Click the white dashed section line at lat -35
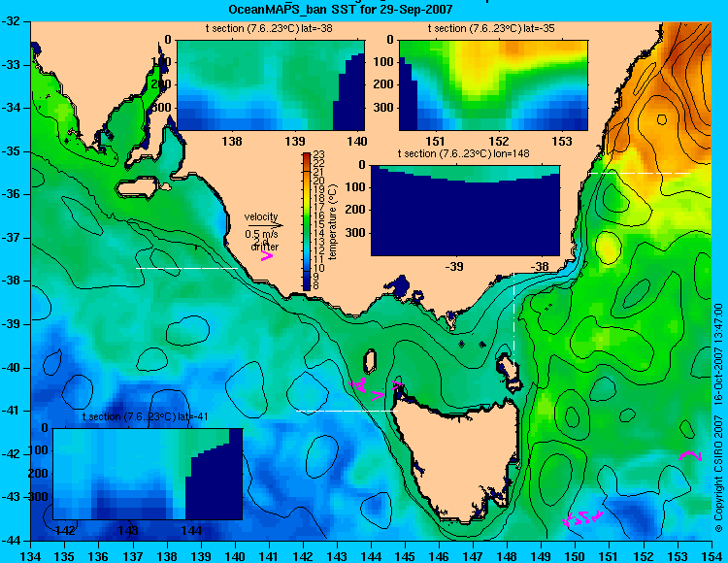Image resolution: width=728 pixels, height=563 pixels. point(640,173)
